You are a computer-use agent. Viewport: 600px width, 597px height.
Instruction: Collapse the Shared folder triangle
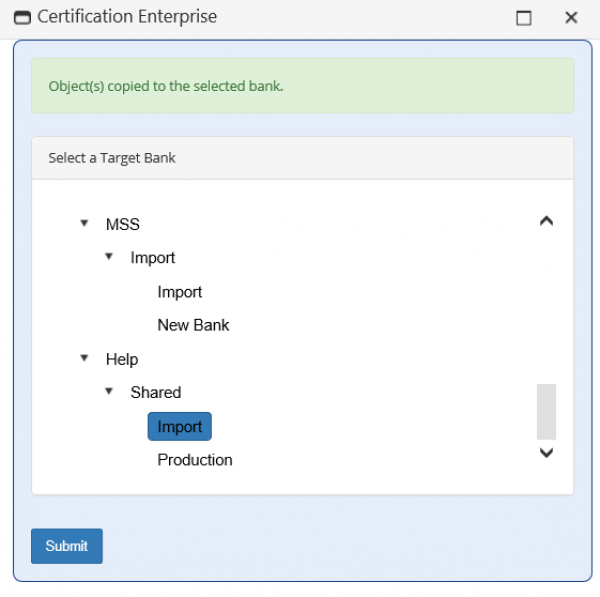[109, 391]
